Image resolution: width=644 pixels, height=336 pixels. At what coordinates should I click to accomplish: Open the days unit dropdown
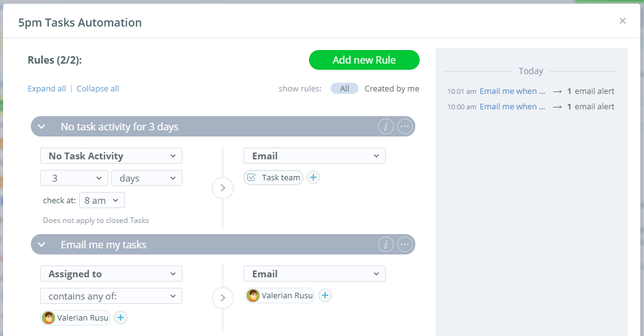tap(146, 178)
